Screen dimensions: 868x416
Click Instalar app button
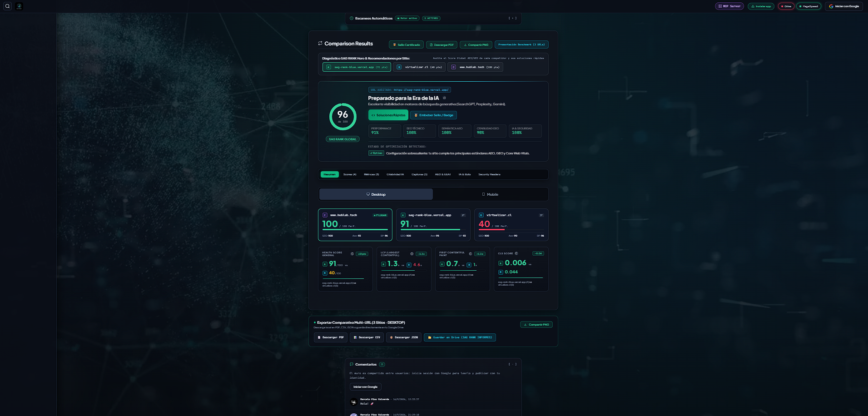[x=761, y=6]
